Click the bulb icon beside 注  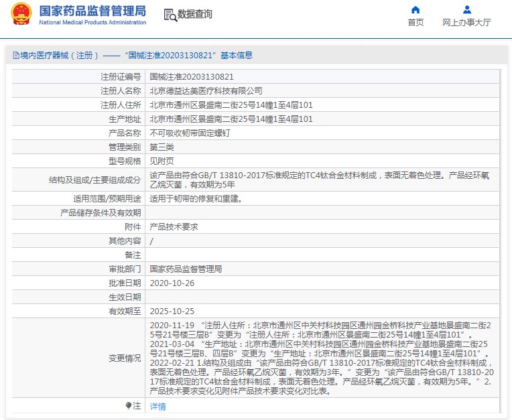128,406
